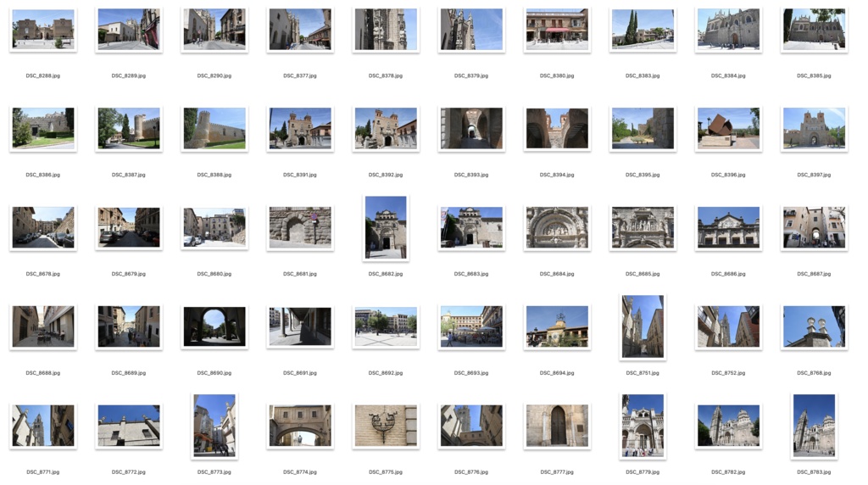Pick the DSC_8391.jpg gate thumbnail
The height and width of the screenshot is (485, 868).
click(x=300, y=128)
